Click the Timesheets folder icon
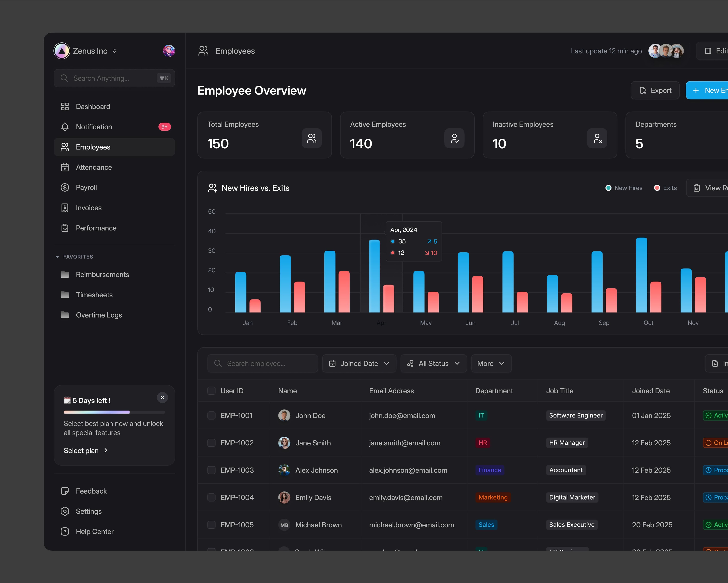This screenshot has width=728, height=583. 65,295
